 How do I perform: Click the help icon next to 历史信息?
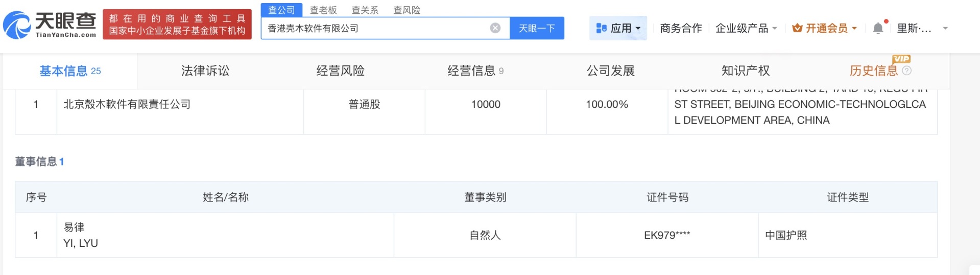pos(906,71)
